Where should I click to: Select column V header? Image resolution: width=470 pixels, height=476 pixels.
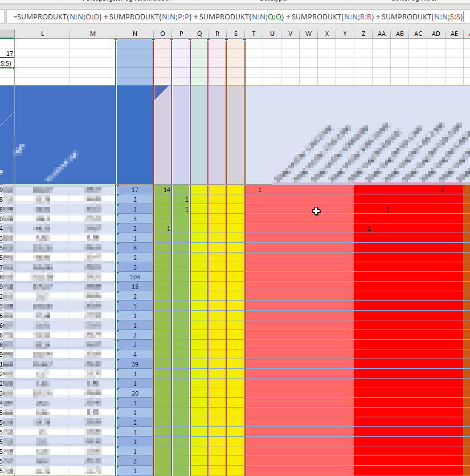tap(291, 34)
